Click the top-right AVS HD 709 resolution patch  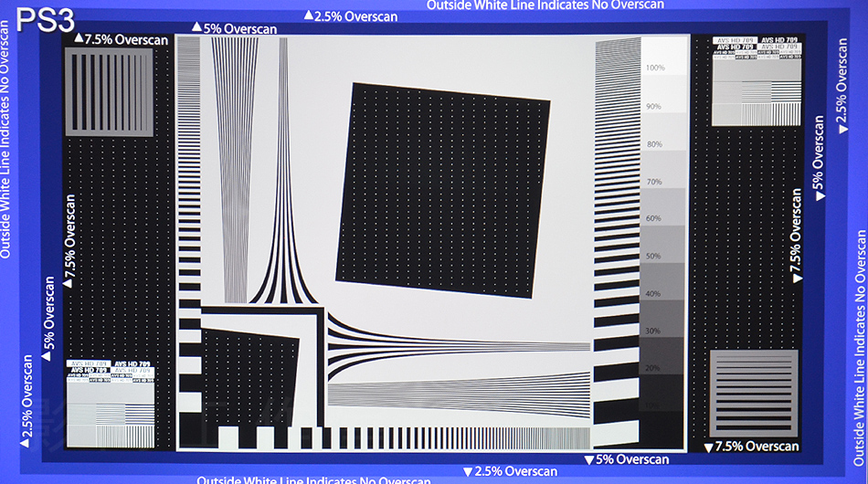coord(757,81)
